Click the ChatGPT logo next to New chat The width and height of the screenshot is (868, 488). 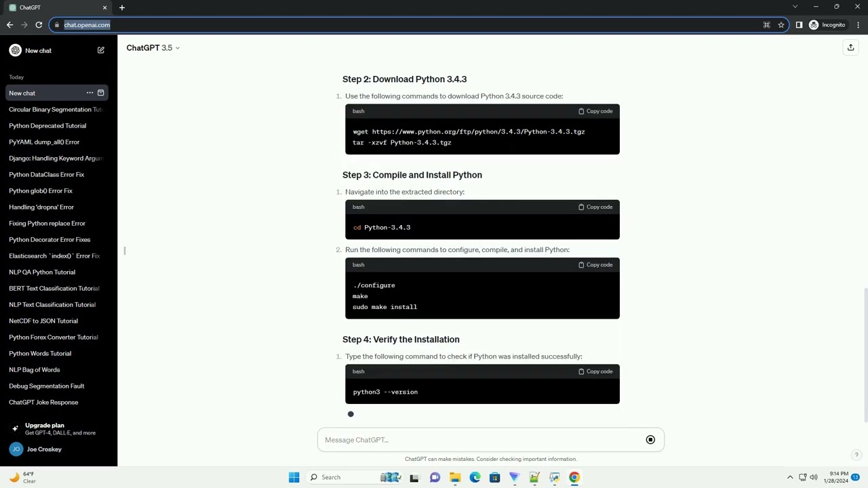point(15,50)
